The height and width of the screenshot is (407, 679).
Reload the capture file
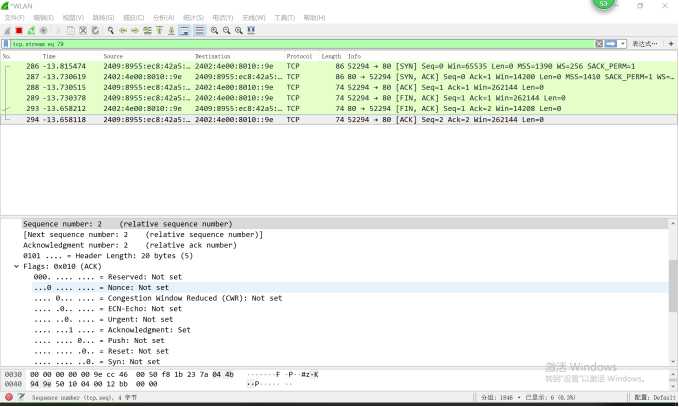(95, 30)
